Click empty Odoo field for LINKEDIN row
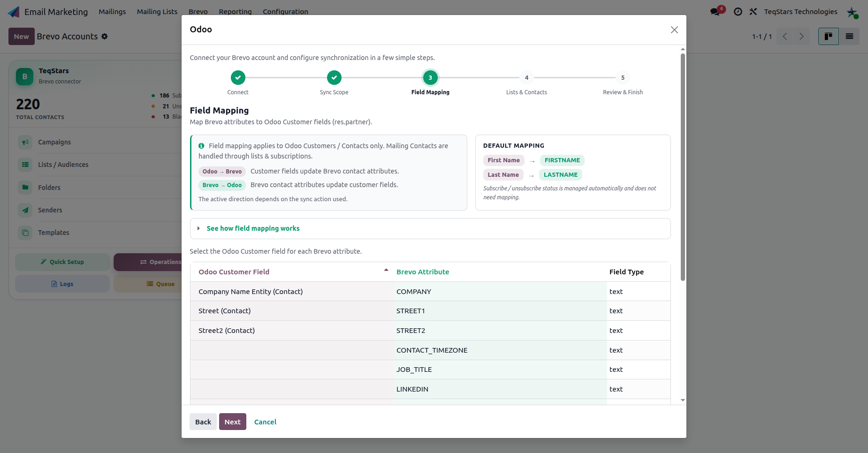The height and width of the screenshot is (453, 868). [292, 389]
